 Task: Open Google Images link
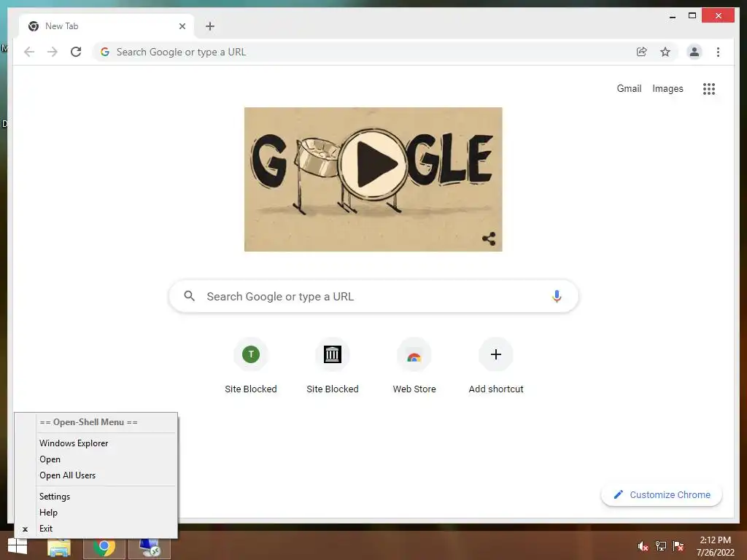pyautogui.click(x=667, y=88)
